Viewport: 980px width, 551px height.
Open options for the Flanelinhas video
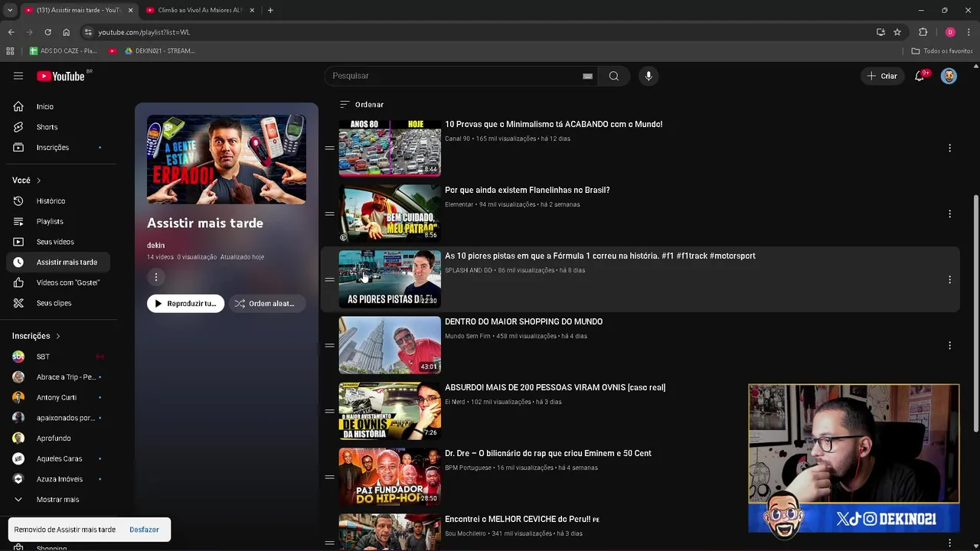tap(949, 214)
